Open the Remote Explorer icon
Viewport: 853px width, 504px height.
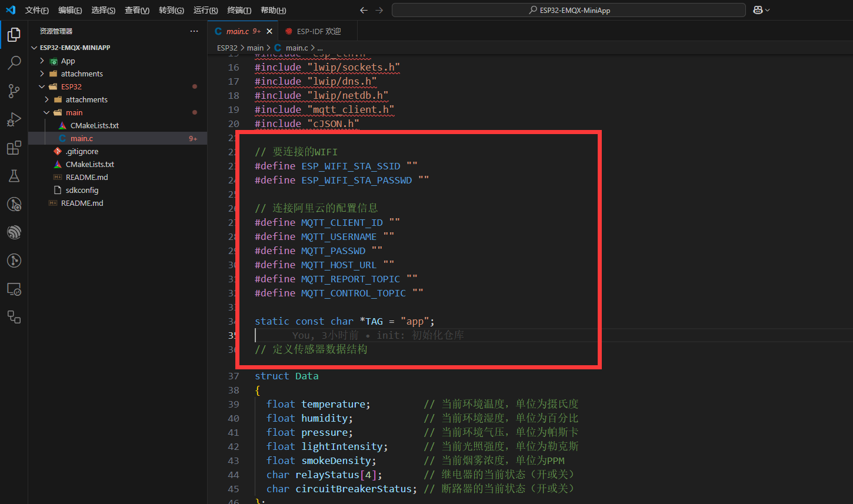pyautogui.click(x=14, y=289)
